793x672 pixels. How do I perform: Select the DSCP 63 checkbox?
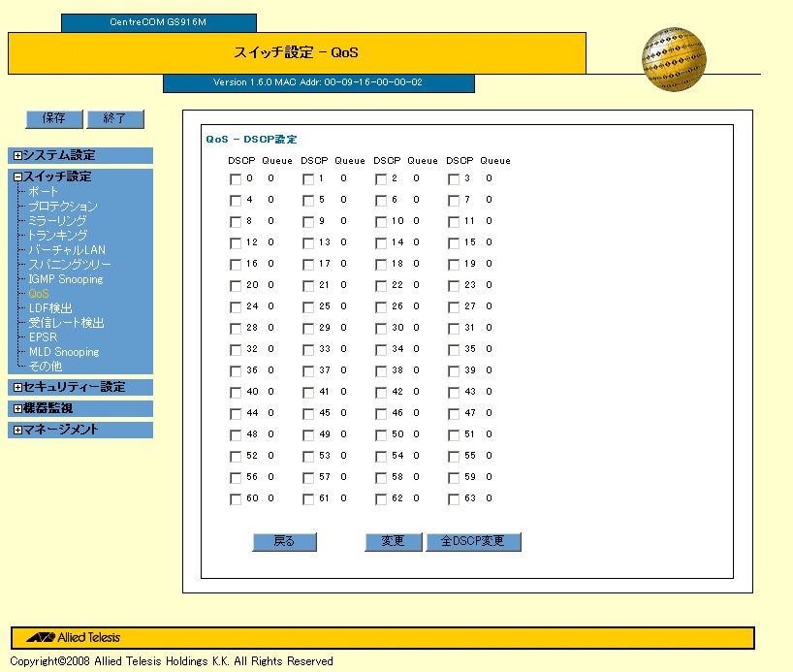pyautogui.click(x=454, y=499)
